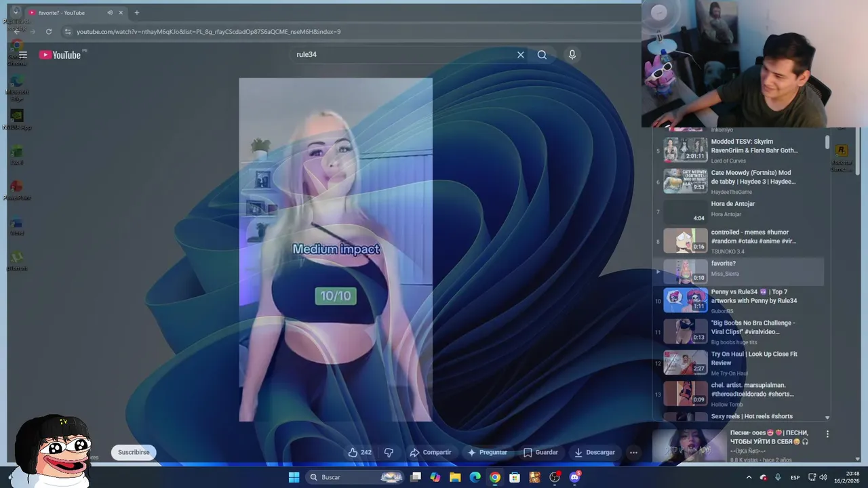Open options for the Russian-titled recommended video

[827, 434]
